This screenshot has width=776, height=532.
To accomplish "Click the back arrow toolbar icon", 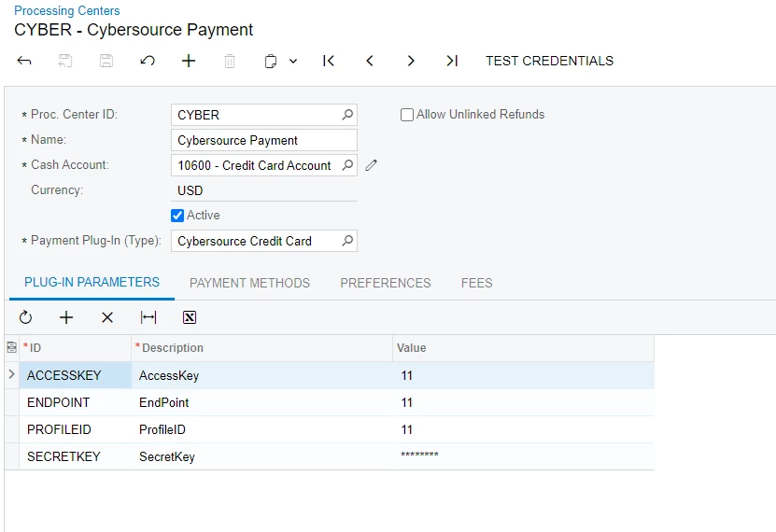I will pyautogui.click(x=23, y=61).
